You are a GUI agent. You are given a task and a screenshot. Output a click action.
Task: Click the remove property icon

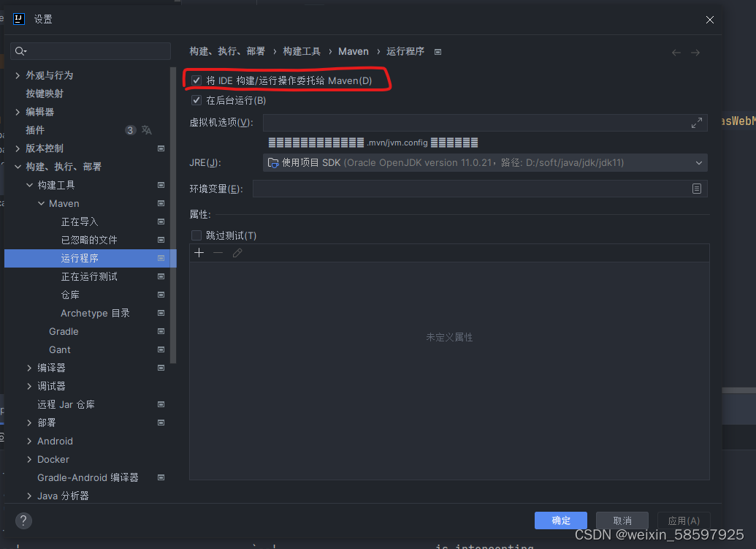pos(217,253)
